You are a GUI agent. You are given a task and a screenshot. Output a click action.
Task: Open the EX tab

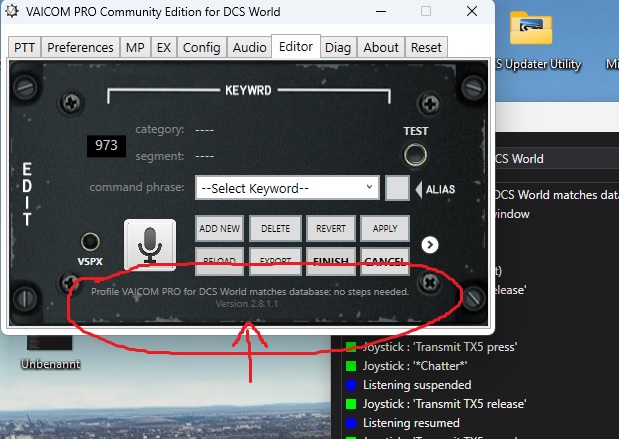pos(164,47)
